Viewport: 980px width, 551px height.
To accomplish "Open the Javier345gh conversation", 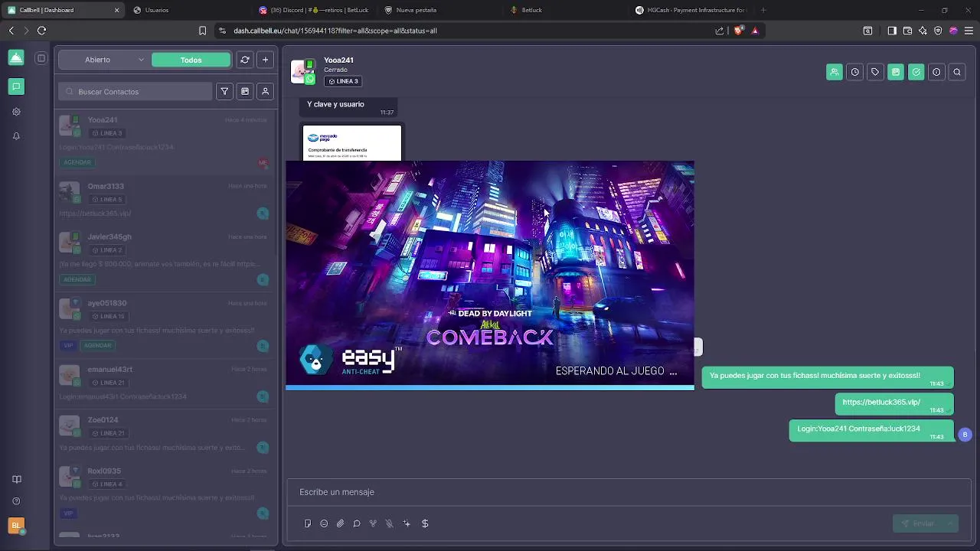I will pyautogui.click(x=163, y=259).
